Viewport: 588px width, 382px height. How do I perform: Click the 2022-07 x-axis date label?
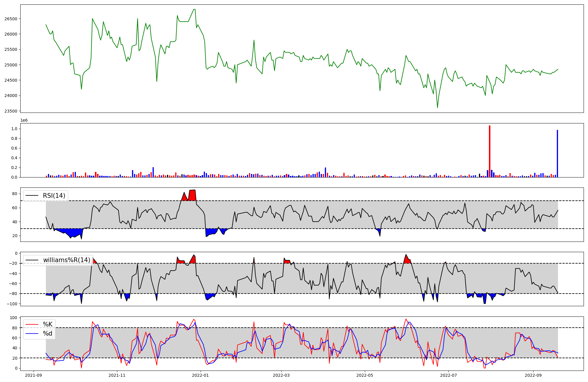click(x=448, y=375)
